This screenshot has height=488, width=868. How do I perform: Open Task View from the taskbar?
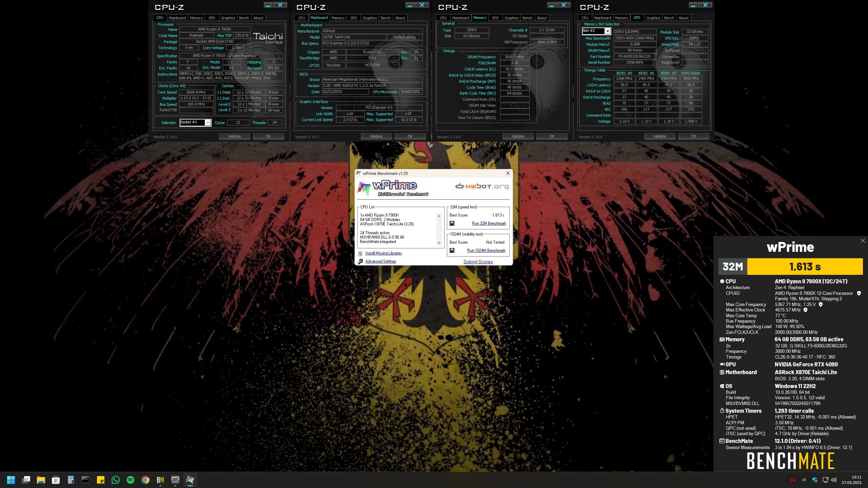point(26,480)
